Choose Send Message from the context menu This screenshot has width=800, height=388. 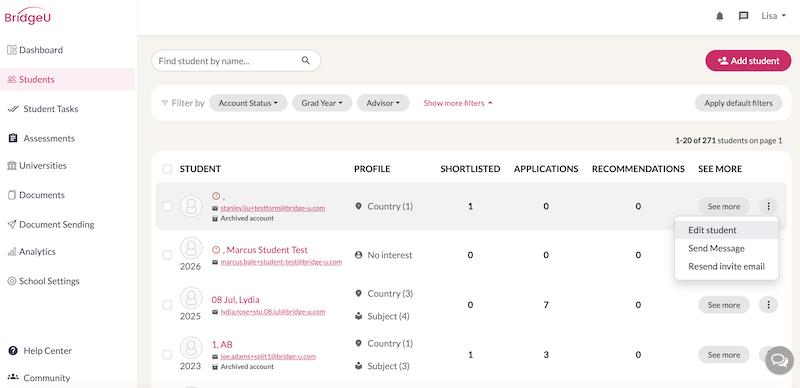(727, 248)
